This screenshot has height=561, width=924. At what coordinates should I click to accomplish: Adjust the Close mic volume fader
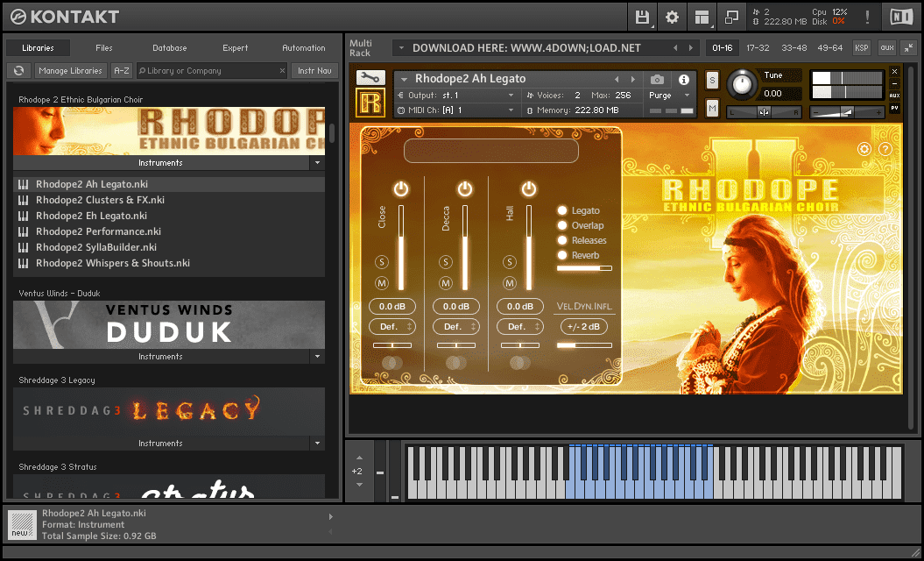pyautogui.click(x=401, y=248)
